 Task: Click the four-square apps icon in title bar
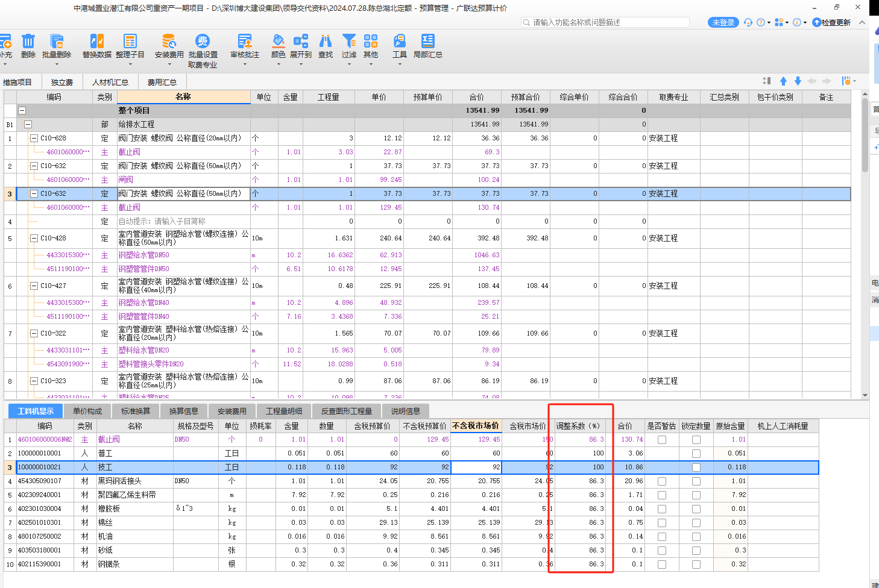click(x=779, y=22)
